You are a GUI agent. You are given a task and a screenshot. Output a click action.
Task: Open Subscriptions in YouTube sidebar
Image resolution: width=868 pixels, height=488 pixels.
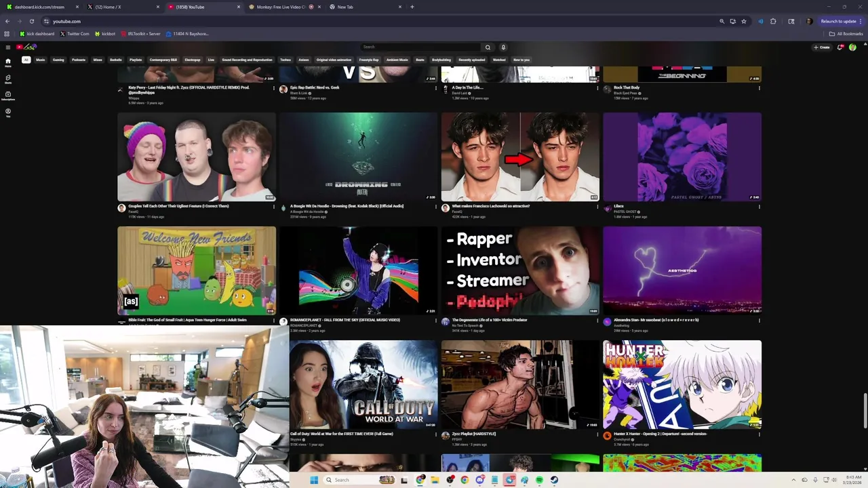pyautogui.click(x=8, y=96)
